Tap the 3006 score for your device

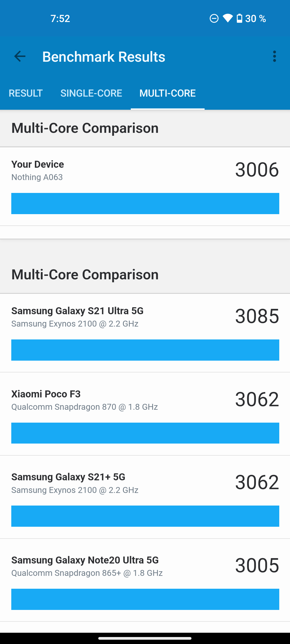point(257,170)
